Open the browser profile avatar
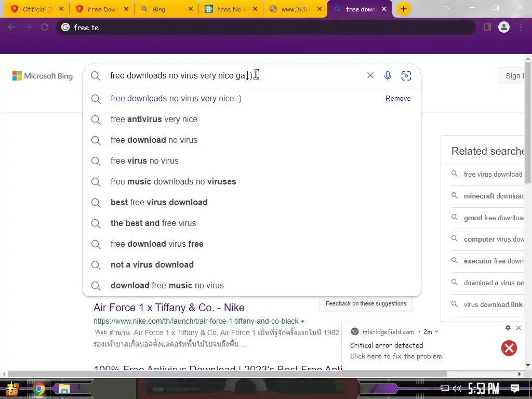The height and width of the screenshot is (399, 532). 504,27
